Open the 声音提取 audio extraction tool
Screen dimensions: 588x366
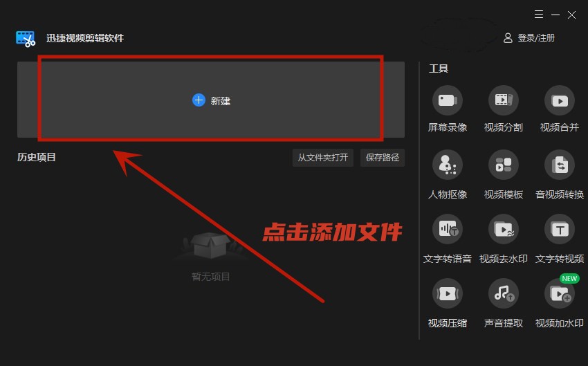pyautogui.click(x=503, y=293)
